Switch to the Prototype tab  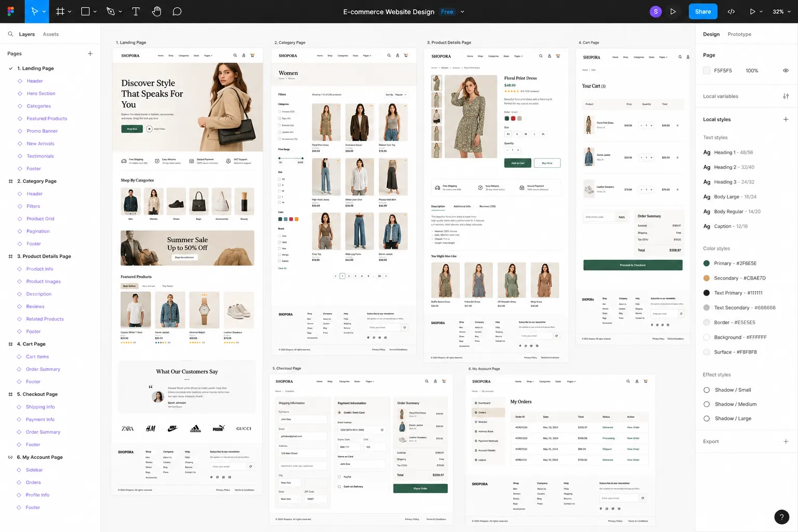(x=739, y=34)
